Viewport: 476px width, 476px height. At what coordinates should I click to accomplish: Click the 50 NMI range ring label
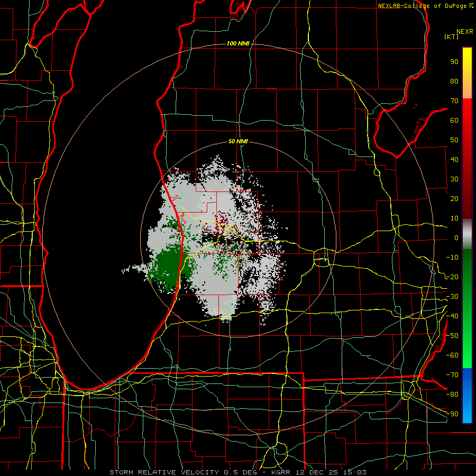pos(238,141)
